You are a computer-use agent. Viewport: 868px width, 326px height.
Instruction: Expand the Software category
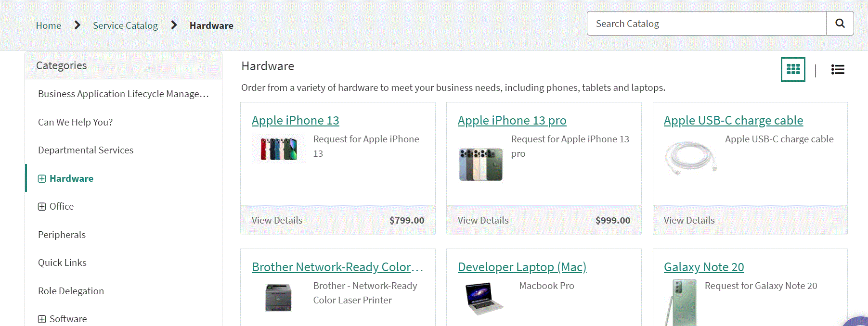pos(42,319)
